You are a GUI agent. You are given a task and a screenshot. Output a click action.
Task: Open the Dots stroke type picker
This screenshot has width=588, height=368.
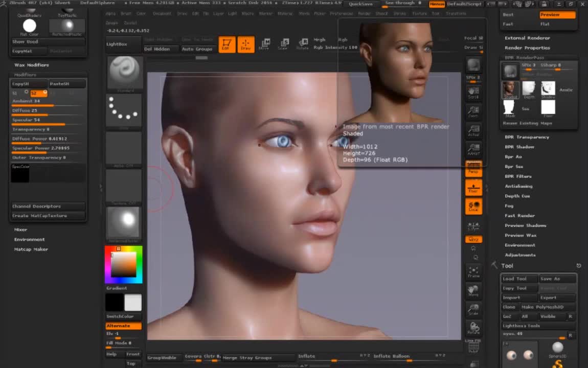[124, 111]
